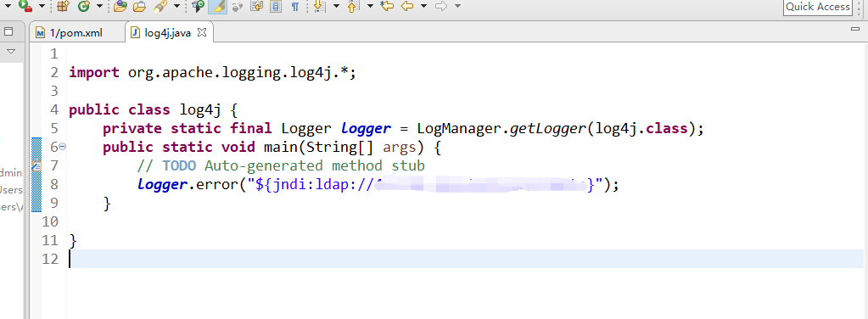Click the Run Last Tool icon

25,6
